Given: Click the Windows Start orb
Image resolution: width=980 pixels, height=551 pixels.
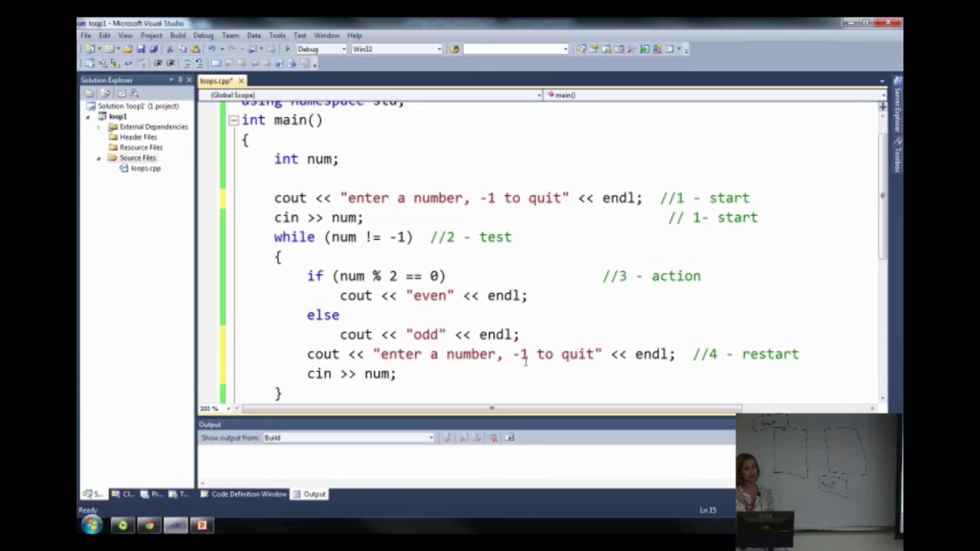Looking at the screenshot, I should pyautogui.click(x=92, y=525).
